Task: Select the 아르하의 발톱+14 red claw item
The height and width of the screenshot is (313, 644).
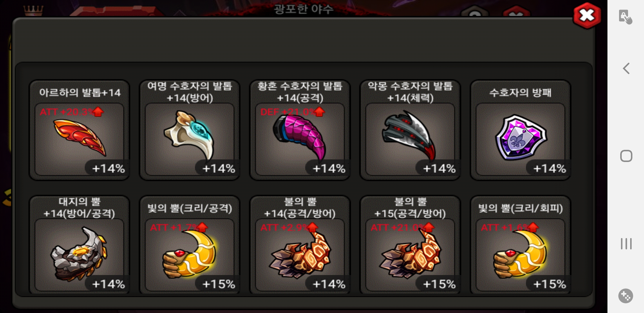Action: pos(79,130)
